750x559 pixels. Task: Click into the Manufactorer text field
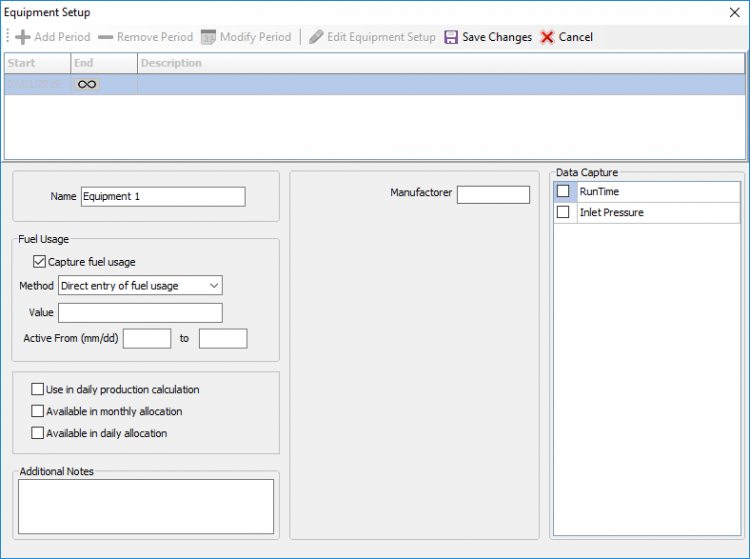[x=493, y=194]
